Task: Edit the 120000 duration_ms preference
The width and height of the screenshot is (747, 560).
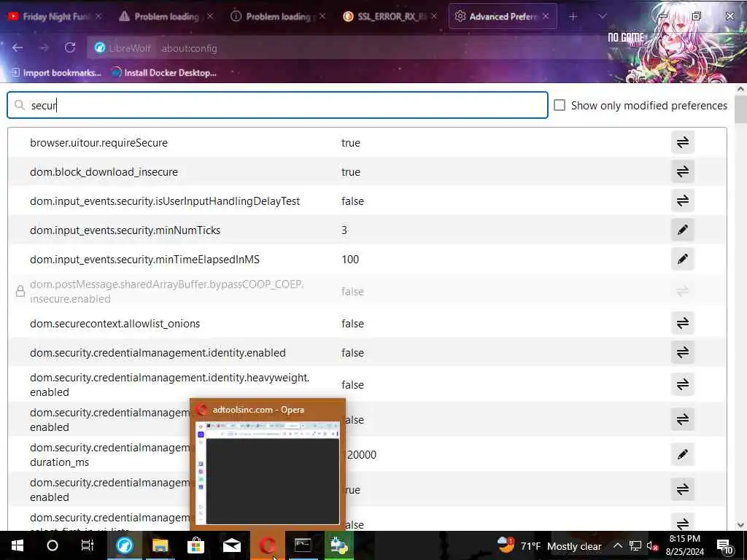Action: (682, 454)
